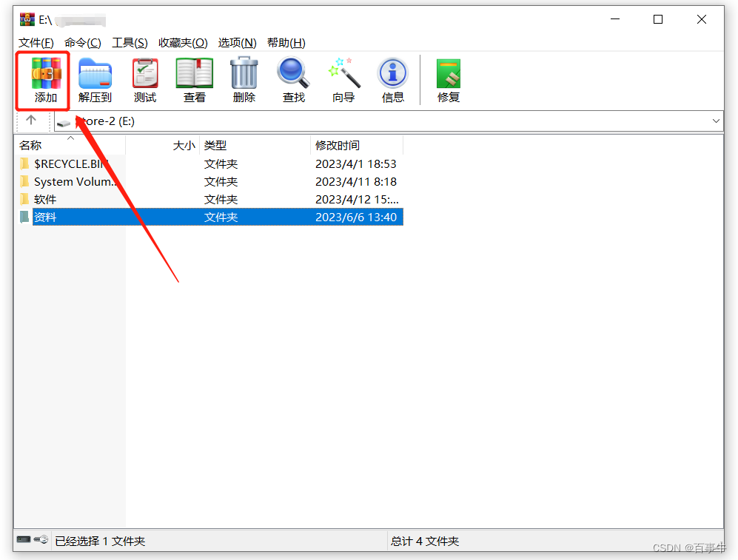Open the 命令(C) menu

(x=83, y=43)
